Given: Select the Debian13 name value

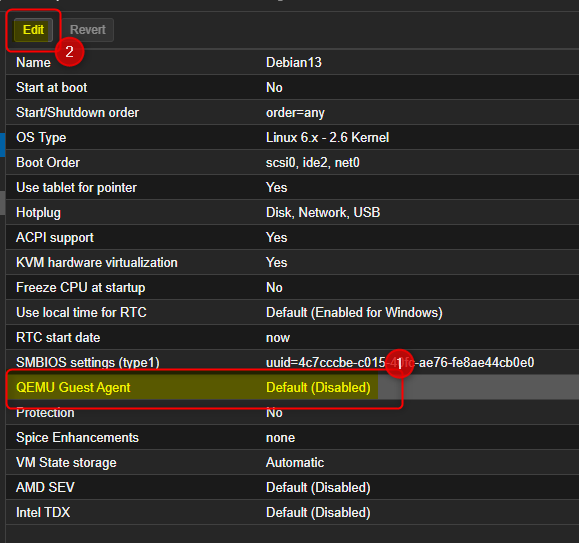Looking at the screenshot, I should 294,62.
